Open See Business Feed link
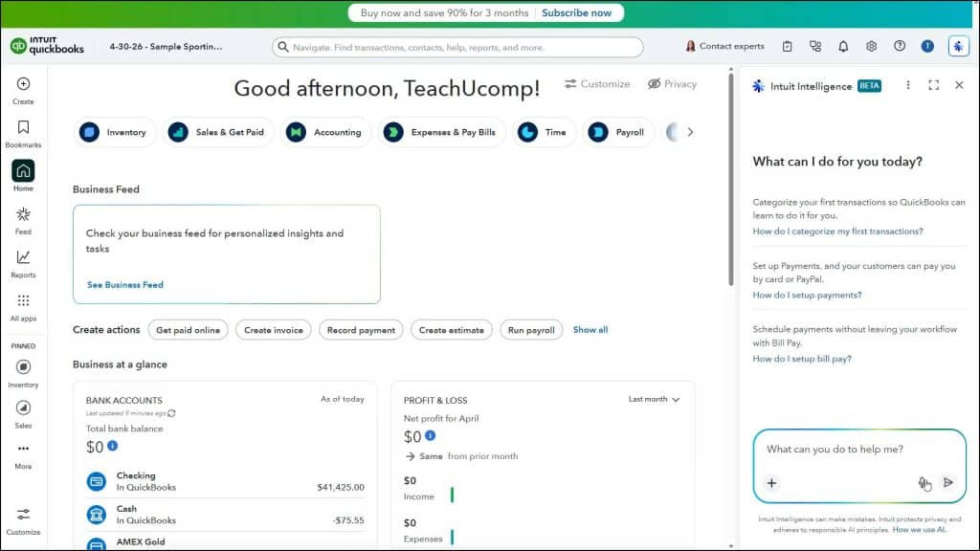The height and width of the screenshot is (551, 980). pyautogui.click(x=125, y=285)
